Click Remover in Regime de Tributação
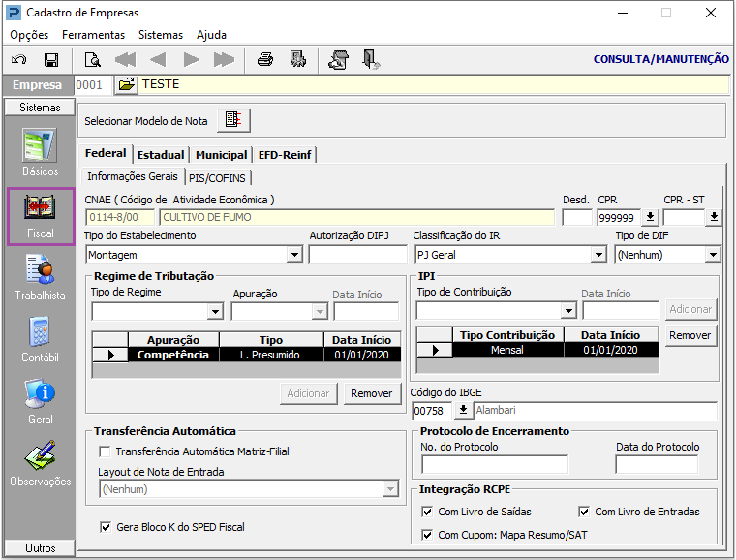736x560 pixels. (x=371, y=393)
